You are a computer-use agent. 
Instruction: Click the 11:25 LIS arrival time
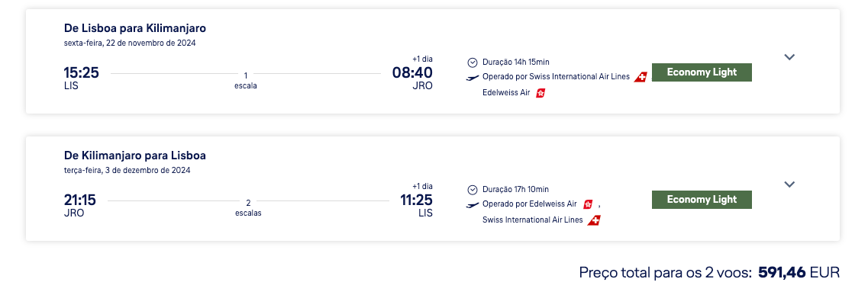tap(416, 205)
